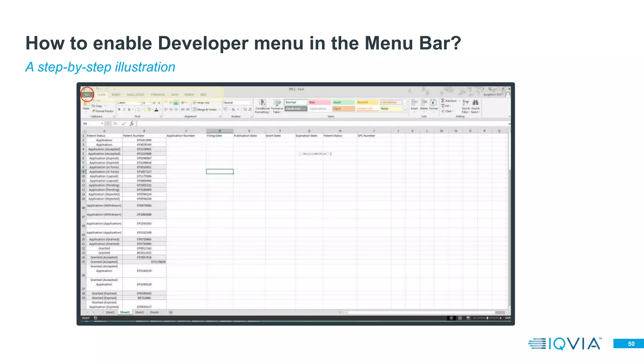
Task: Open the FILE tab in Excel
Action: pyautogui.click(x=87, y=95)
